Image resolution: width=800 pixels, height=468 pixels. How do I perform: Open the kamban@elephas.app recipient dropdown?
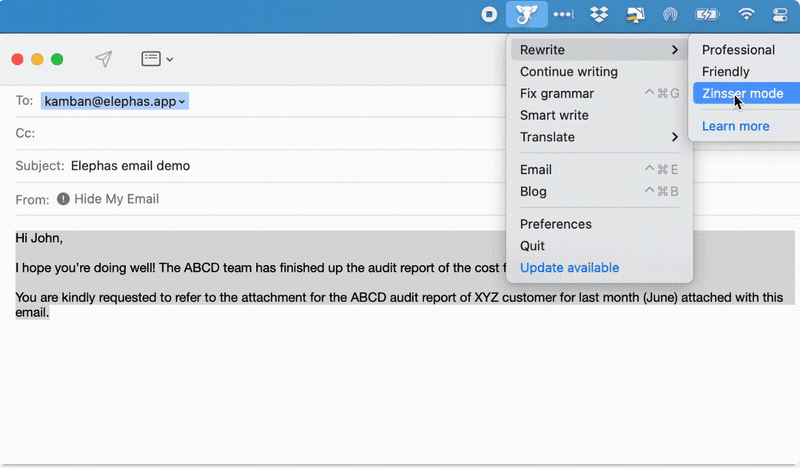coord(114,101)
